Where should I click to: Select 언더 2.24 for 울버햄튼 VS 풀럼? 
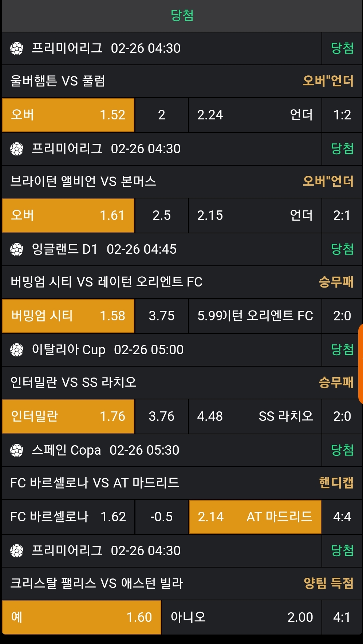[255, 115]
